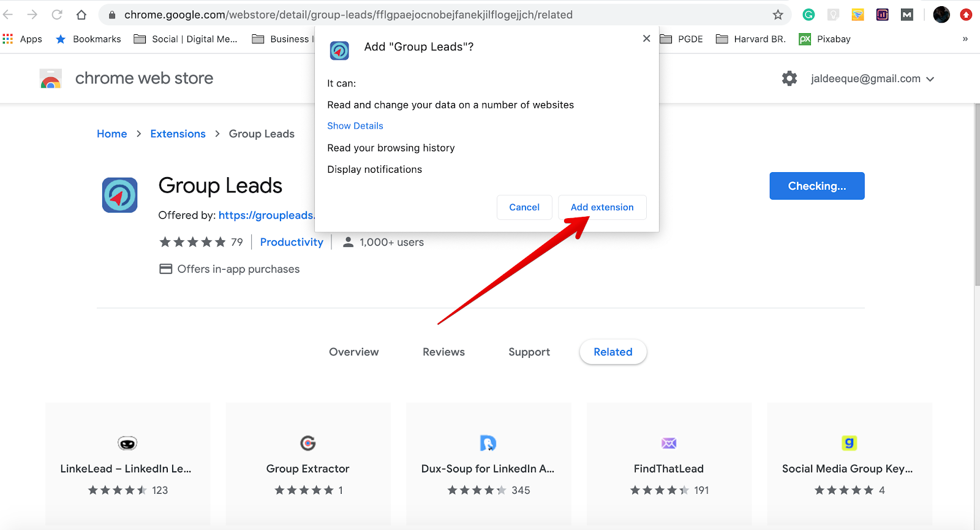
Task: Select the Related tab
Action: pos(613,352)
